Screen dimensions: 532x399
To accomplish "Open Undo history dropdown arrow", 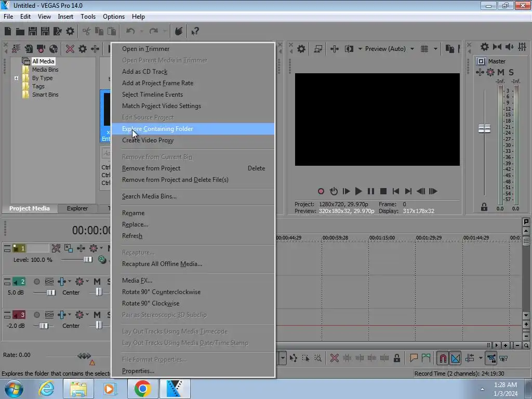I will pos(141,31).
